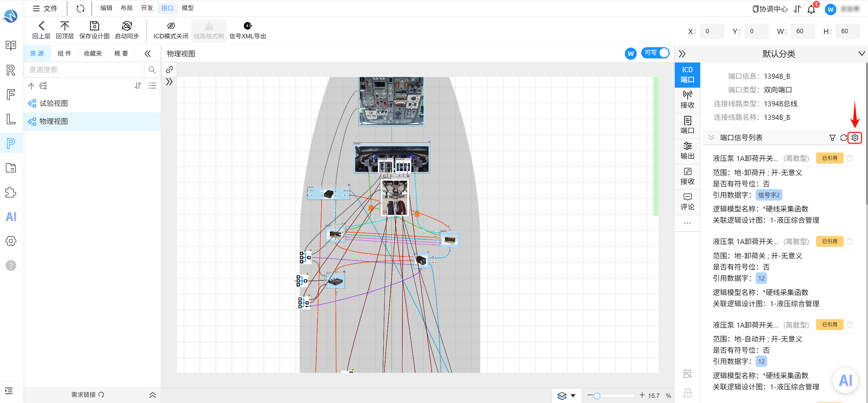The width and height of the screenshot is (868, 403).
Task: Open the 输出 sliders panel
Action: 687,151
